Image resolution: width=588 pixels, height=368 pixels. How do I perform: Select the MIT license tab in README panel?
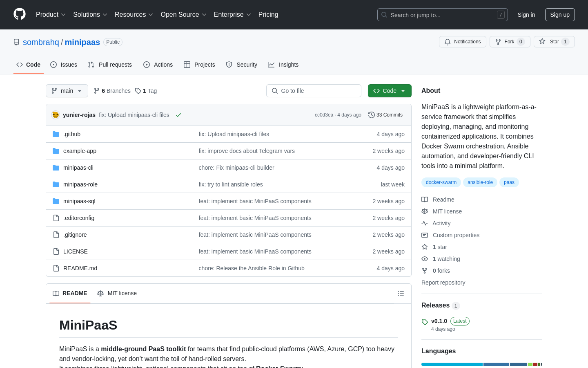pos(117,293)
